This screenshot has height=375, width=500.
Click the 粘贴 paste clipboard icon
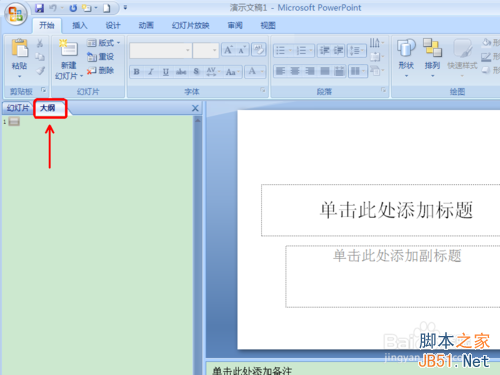tap(20, 48)
